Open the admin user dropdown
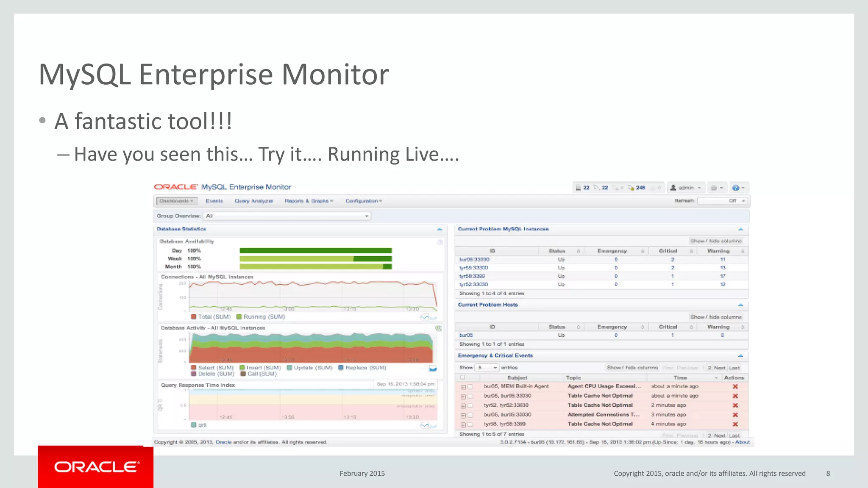Image resolution: width=868 pixels, height=488 pixels. [686, 188]
